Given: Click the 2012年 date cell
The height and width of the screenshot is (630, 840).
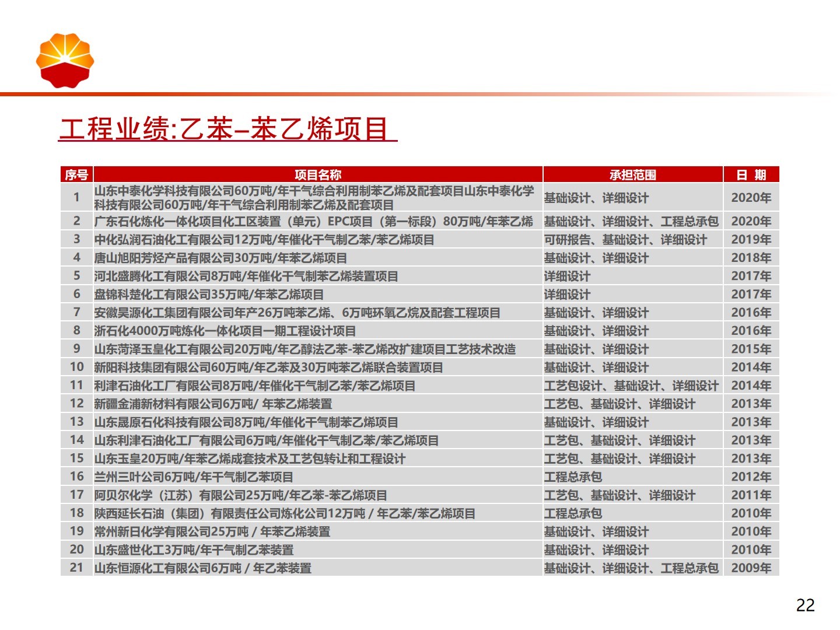Looking at the screenshot, I should click(751, 477).
